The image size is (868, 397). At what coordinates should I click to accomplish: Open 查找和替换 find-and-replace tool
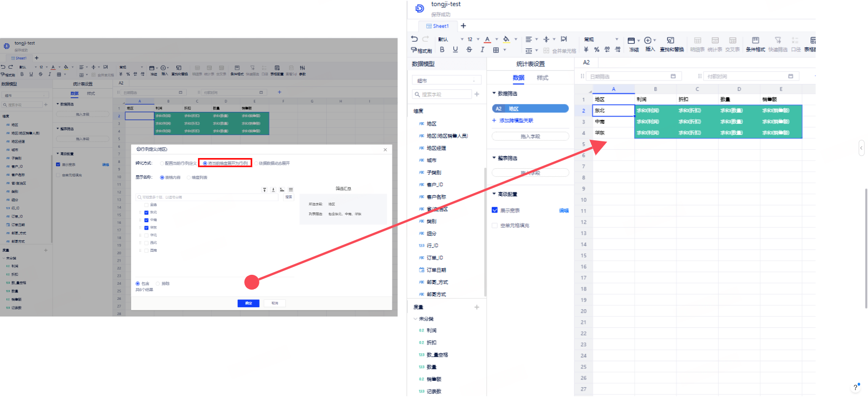[671, 44]
